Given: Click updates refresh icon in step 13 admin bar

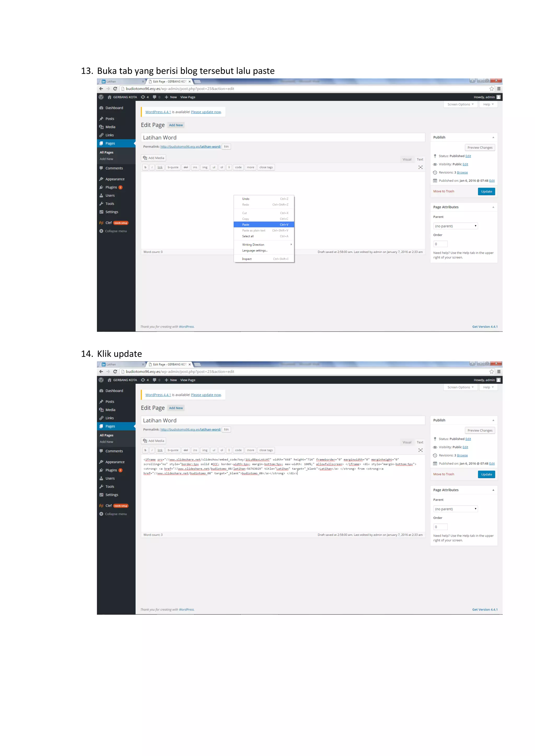Looking at the screenshot, I should (x=143, y=97).
